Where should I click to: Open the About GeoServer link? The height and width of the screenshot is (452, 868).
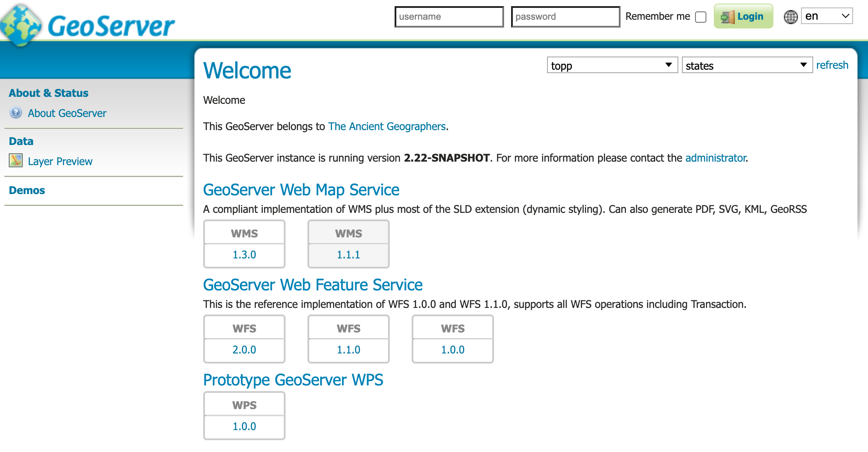point(67,113)
